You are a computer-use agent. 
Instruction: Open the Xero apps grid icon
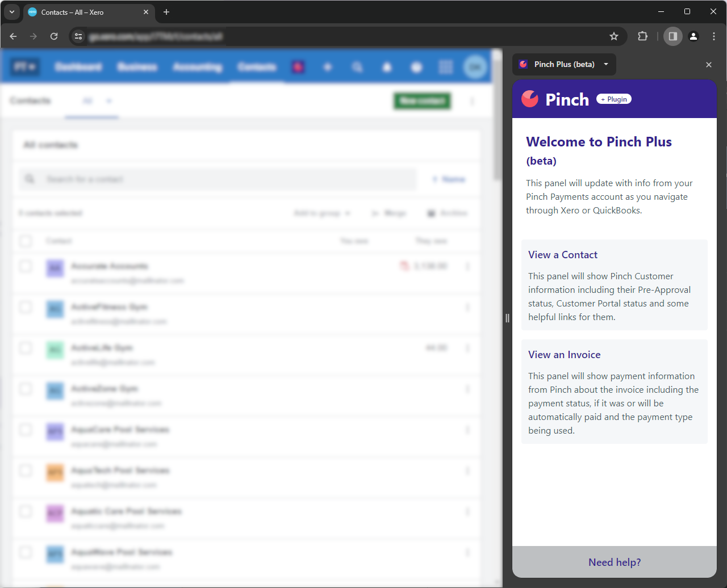point(446,67)
